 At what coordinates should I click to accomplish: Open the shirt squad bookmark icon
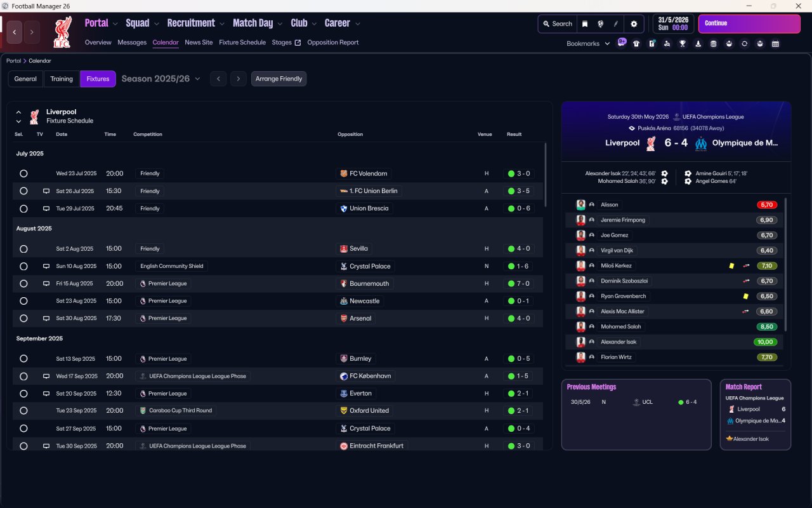(636, 44)
